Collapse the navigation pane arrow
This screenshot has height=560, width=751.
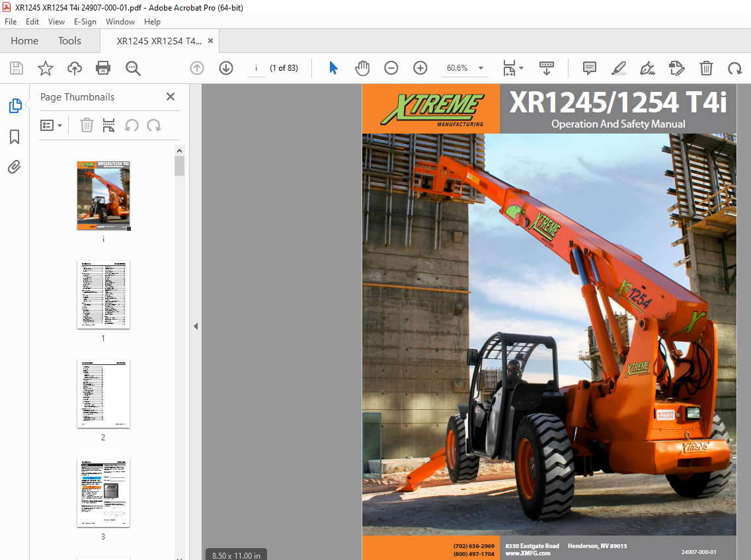coord(196,326)
